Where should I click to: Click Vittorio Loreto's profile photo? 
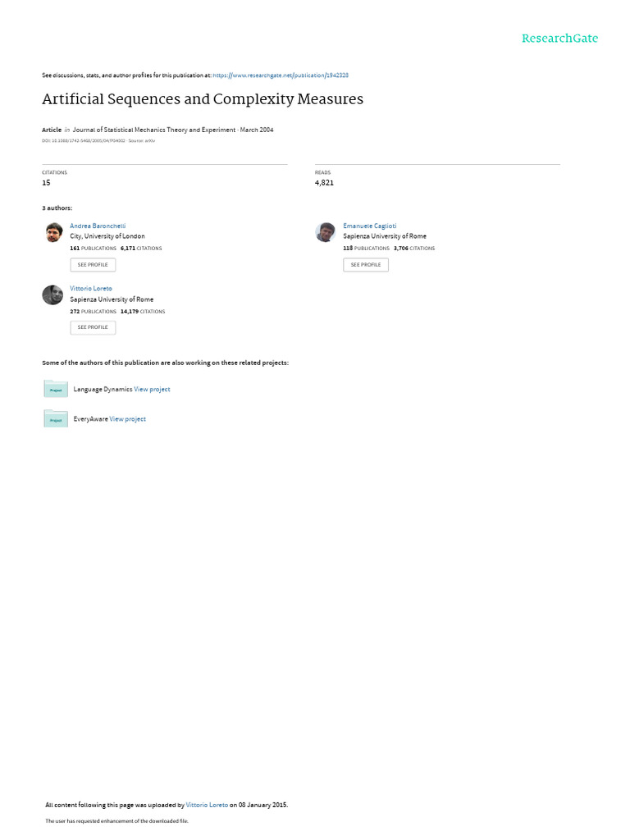pos(52,295)
